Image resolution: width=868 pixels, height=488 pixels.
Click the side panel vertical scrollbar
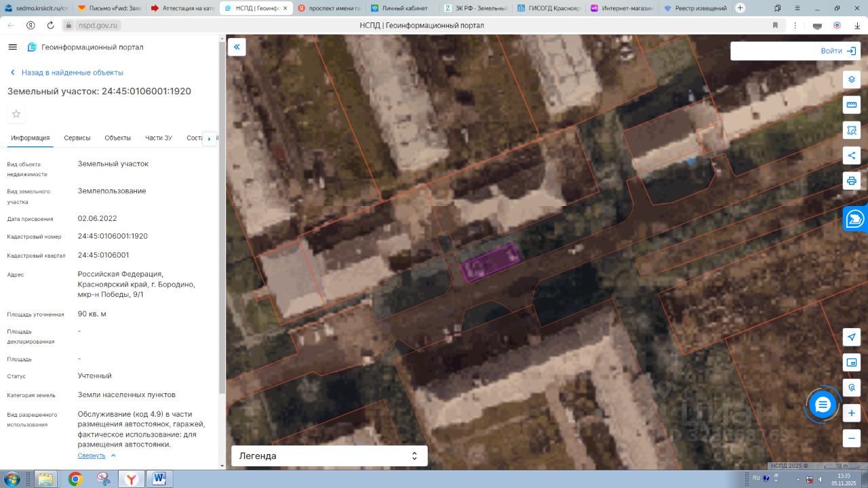pyautogui.click(x=221, y=217)
